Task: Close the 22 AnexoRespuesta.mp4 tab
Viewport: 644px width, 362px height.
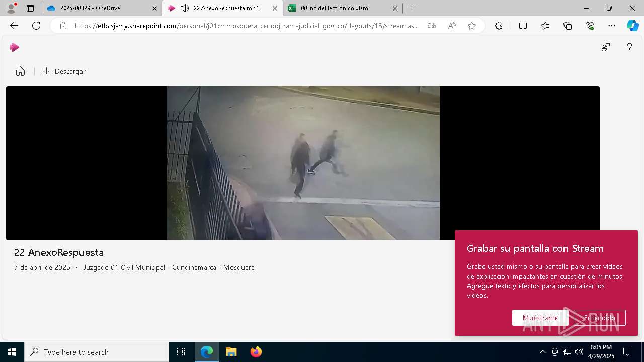Action: coord(275,8)
